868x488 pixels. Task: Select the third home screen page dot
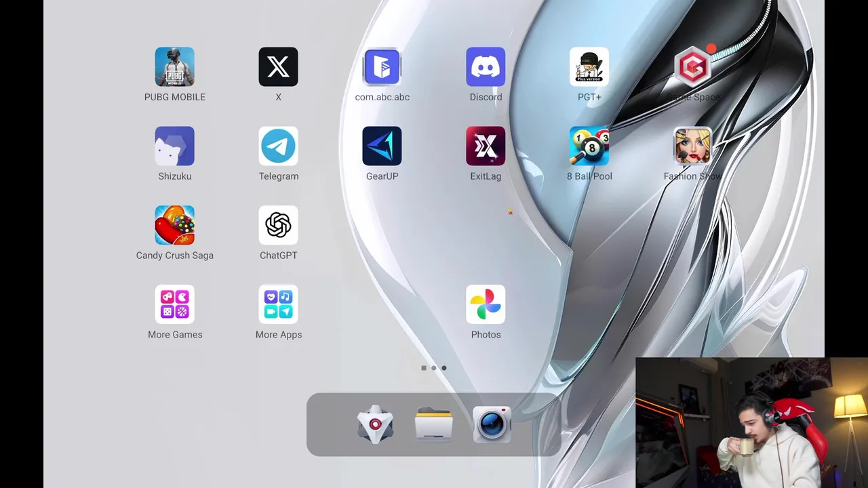pos(444,368)
